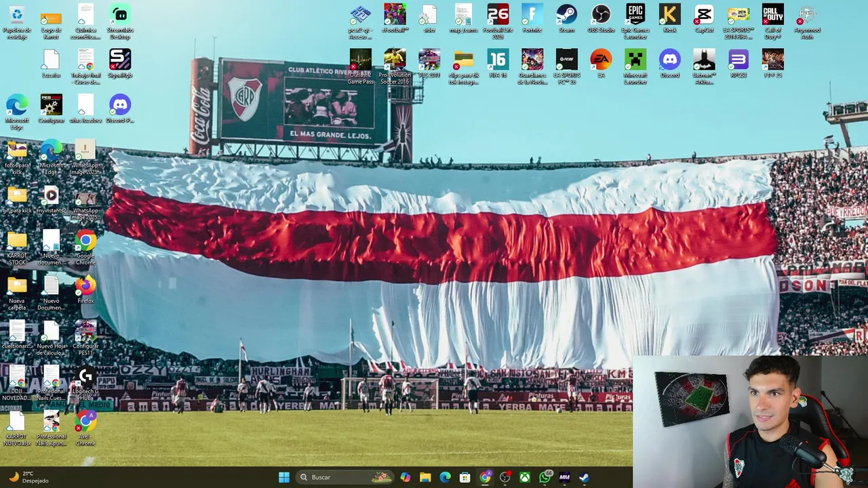Launch Firefox from the desktop

click(x=85, y=289)
